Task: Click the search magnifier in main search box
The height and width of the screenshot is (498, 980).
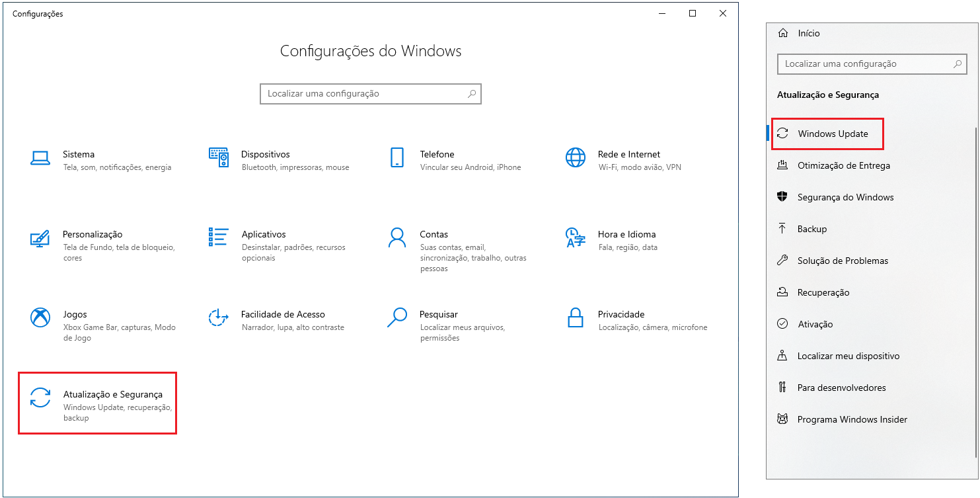Action: pyautogui.click(x=472, y=94)
